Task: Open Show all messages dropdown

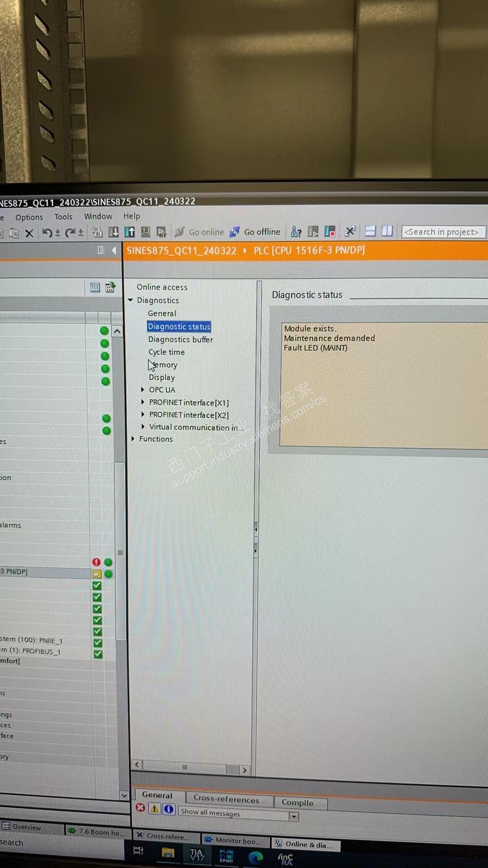Action: click(x=294, y=816)
